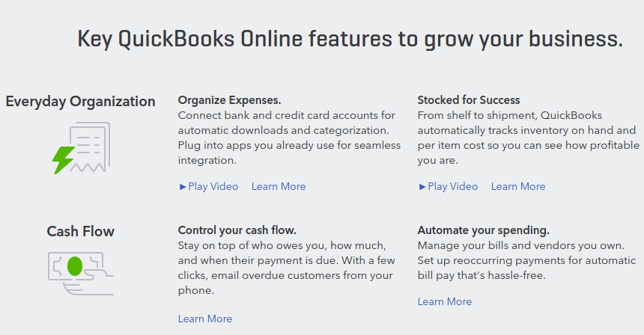Open Learn More under Control your cash flow
This screenshot has height=335, width=644.
coord(205,319)
